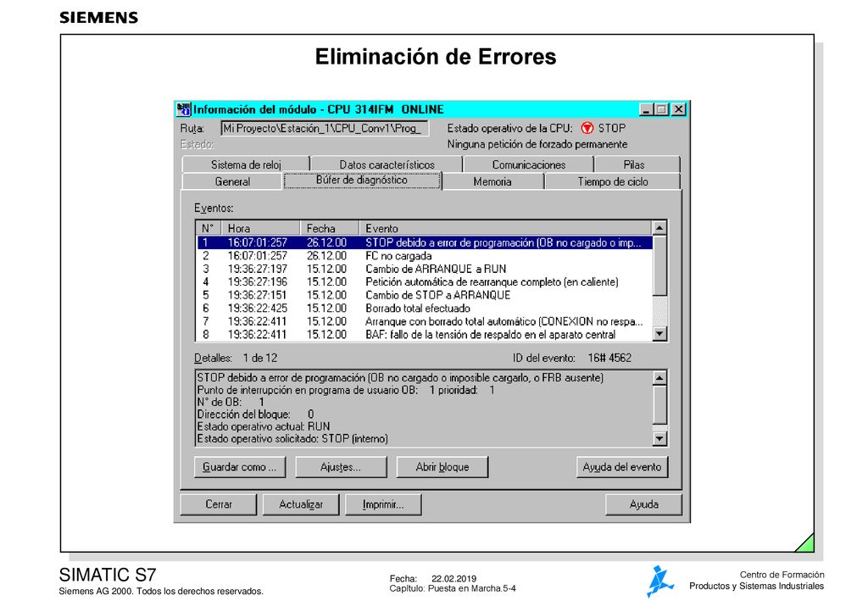Click details line Dirección del bloque
The width and height of the screenshot is (868, 601).
pos(256,415)
